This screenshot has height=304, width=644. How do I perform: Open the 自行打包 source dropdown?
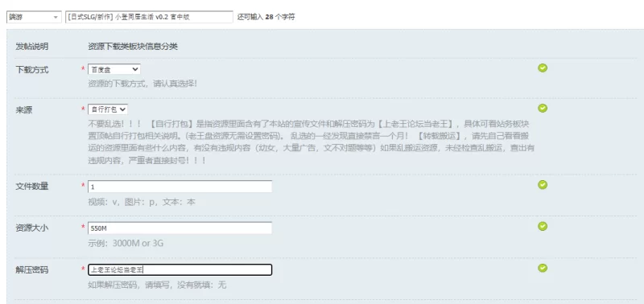pos(108,109)
